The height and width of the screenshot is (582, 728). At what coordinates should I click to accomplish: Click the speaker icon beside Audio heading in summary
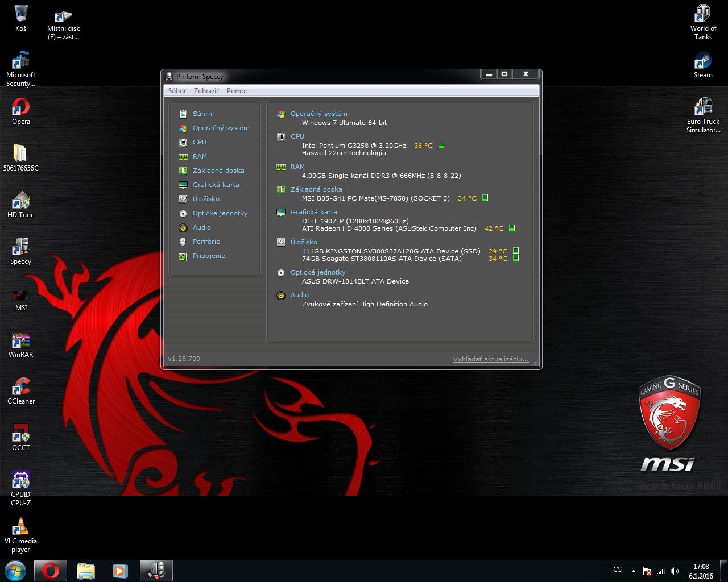(x=281, y=296)
